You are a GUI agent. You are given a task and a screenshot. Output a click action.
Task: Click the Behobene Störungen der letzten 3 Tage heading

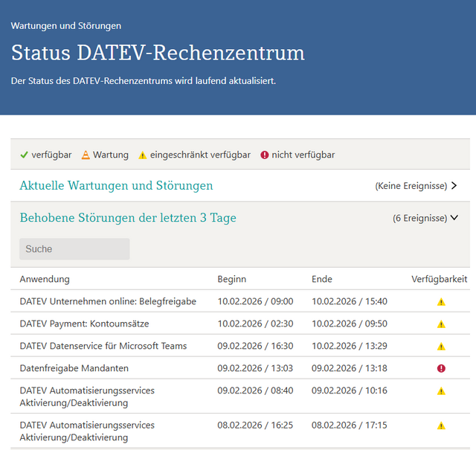[x=128, y=218]
